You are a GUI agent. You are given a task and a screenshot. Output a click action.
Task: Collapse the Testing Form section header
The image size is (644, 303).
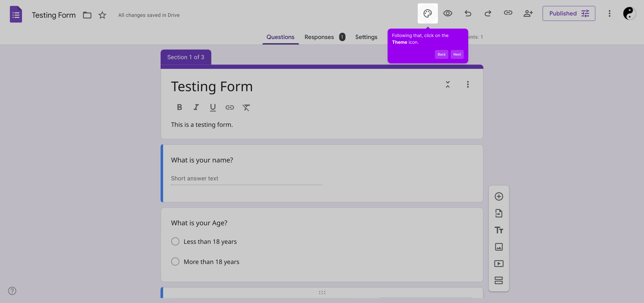[448, 84]
